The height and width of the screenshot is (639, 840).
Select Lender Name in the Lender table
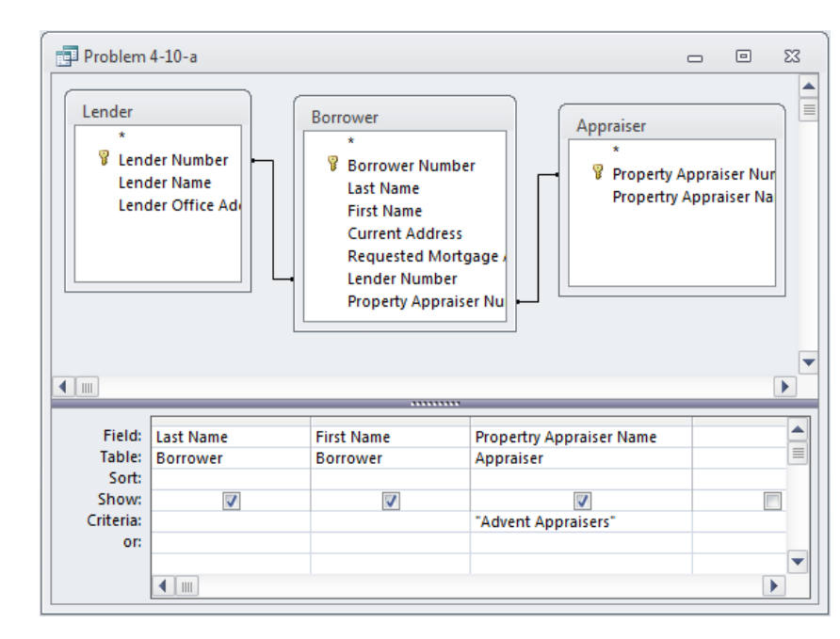pyautogui.click(x=165, y=183)
